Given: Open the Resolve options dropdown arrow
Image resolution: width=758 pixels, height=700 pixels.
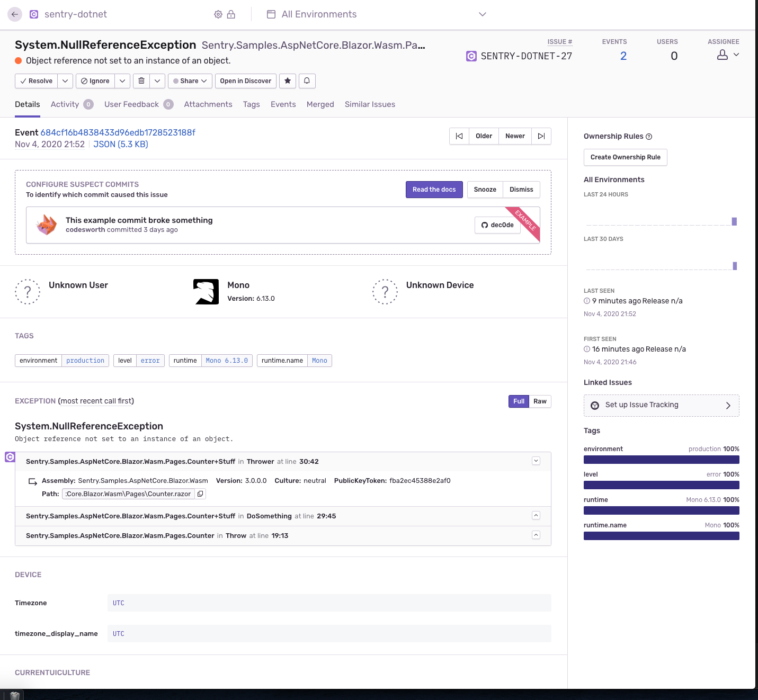Looking at the screenshot, I should point(65,81).
